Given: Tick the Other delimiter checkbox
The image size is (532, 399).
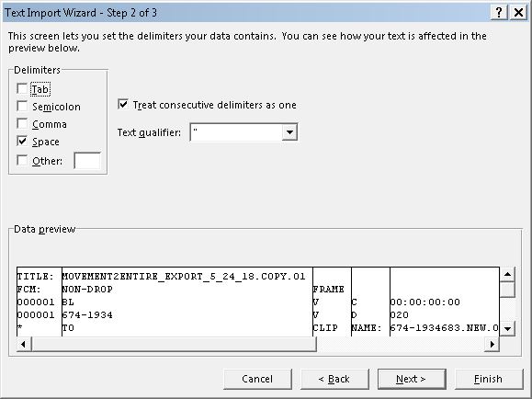Looking at the screenshot, I should (x=22, y=160).
